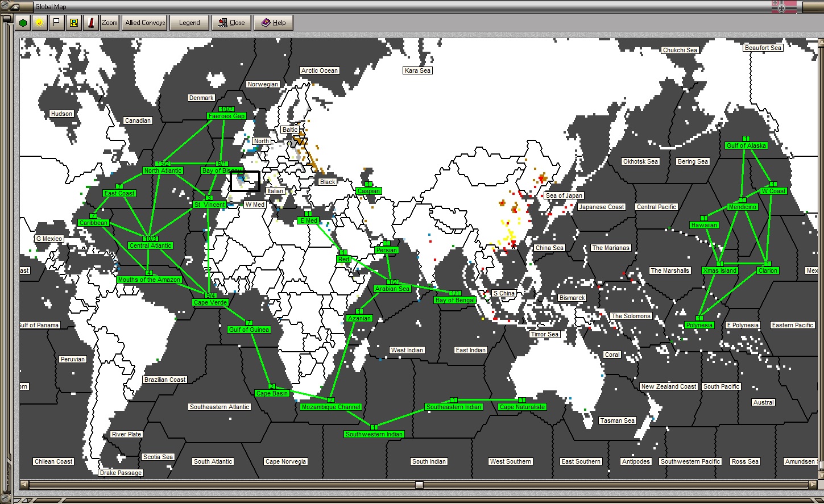Select the Bay of Bengal zone

click(455, 300)
